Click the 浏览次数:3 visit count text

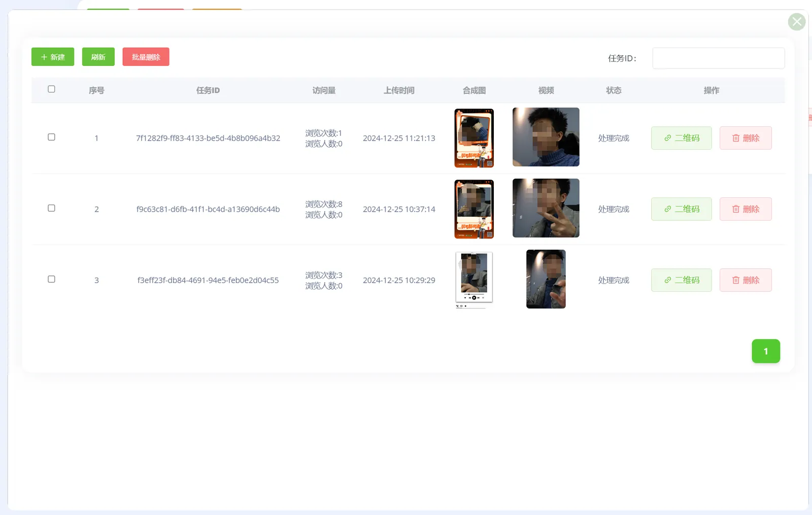point(324,275)
